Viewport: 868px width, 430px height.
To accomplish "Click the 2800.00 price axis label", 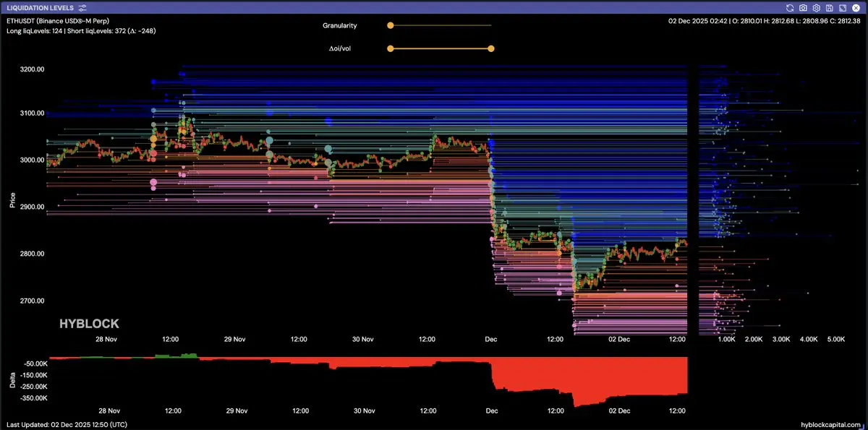I will pos(31,254).
